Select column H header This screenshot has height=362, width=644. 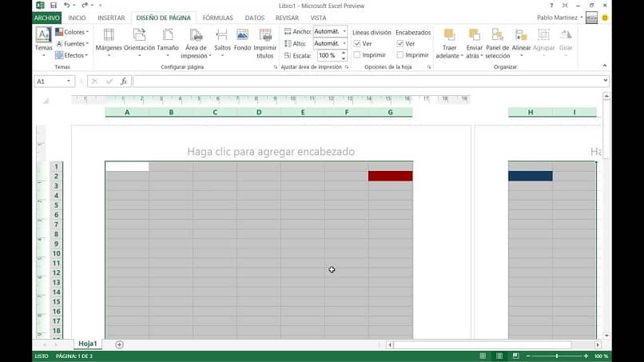pyautogui.click(x=531, y=112)
